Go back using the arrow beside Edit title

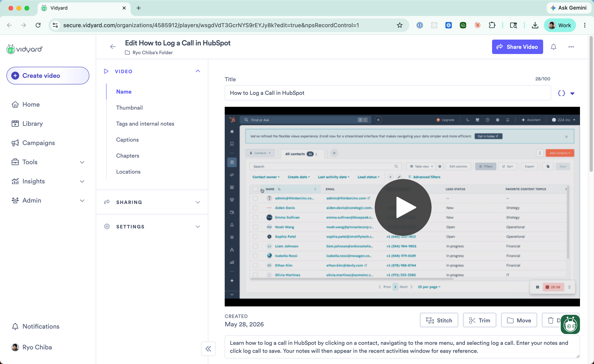pos(113,47)
